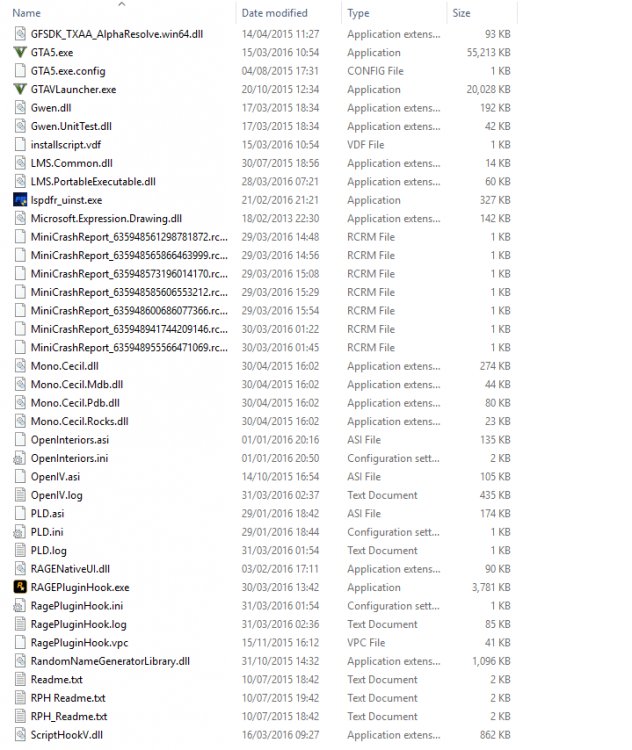Click the RandomNameGeneratorLibrary.dll icon
This screenshot has width=632, height=750.
(20, 661)
